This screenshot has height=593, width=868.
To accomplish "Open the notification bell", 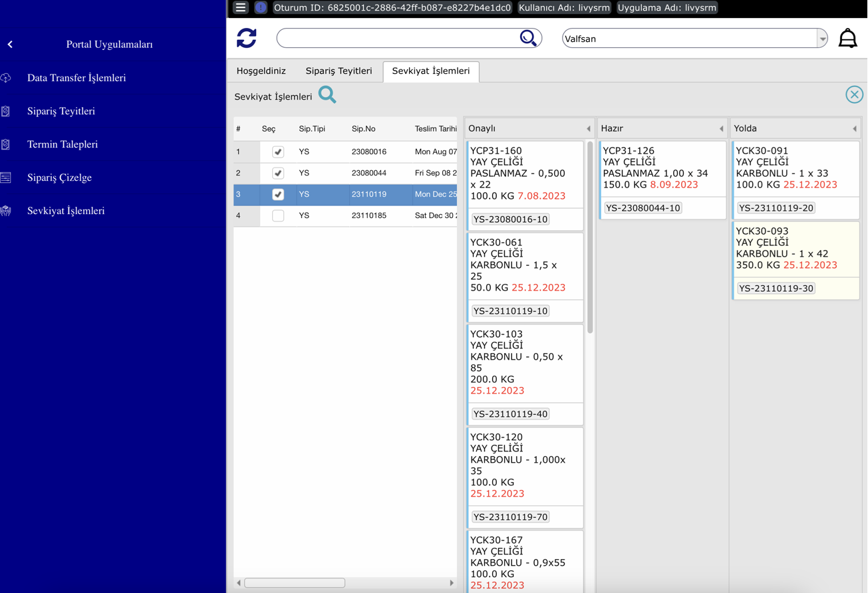I will click(x=847, y=39).
